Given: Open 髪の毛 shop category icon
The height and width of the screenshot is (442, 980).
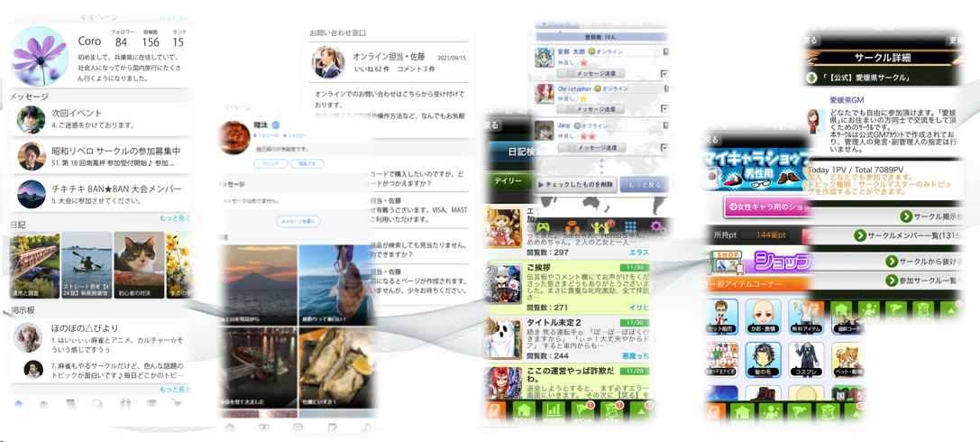Looking at the screenshot, I should point(764,361).
